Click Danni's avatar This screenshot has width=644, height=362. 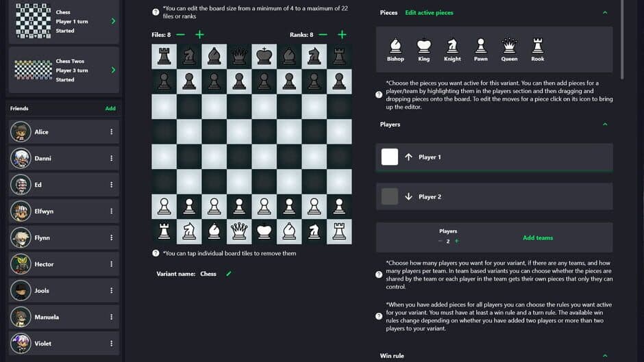[x=21, y=158]
